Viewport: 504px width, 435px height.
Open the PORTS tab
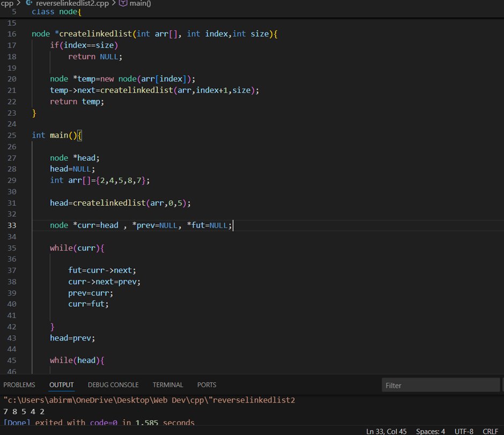tap(206, 385)
